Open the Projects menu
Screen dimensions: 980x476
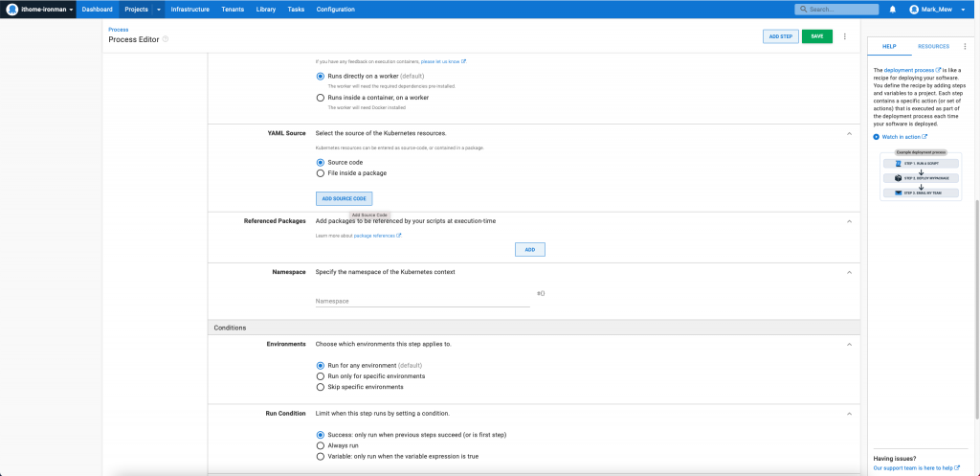coord(136,10)
